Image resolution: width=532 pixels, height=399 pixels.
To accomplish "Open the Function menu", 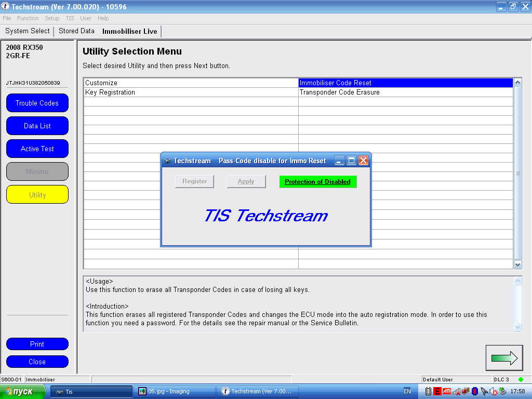I will (x=28, y=18).
